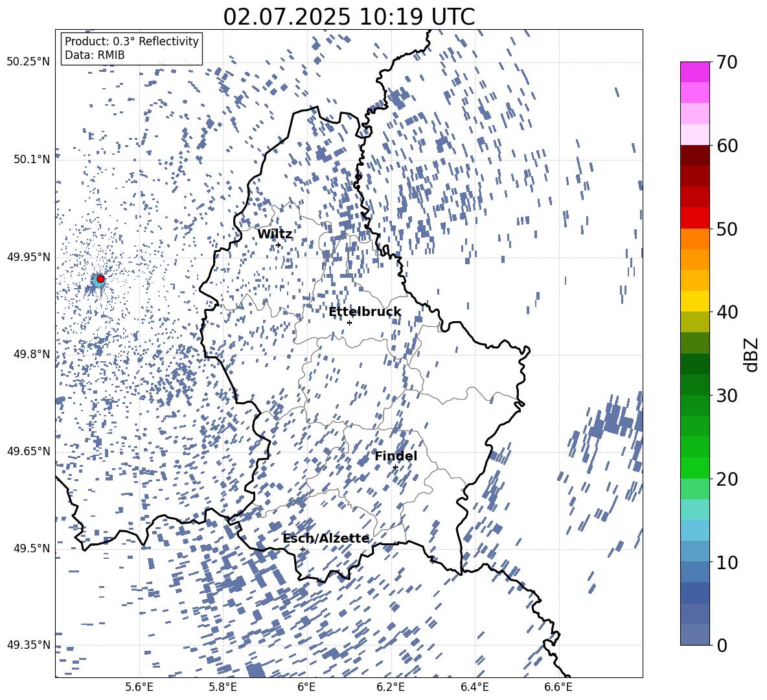Click the colorbar tick label 20
This screenshot has height=700, width=767.
tap(726, 479)
